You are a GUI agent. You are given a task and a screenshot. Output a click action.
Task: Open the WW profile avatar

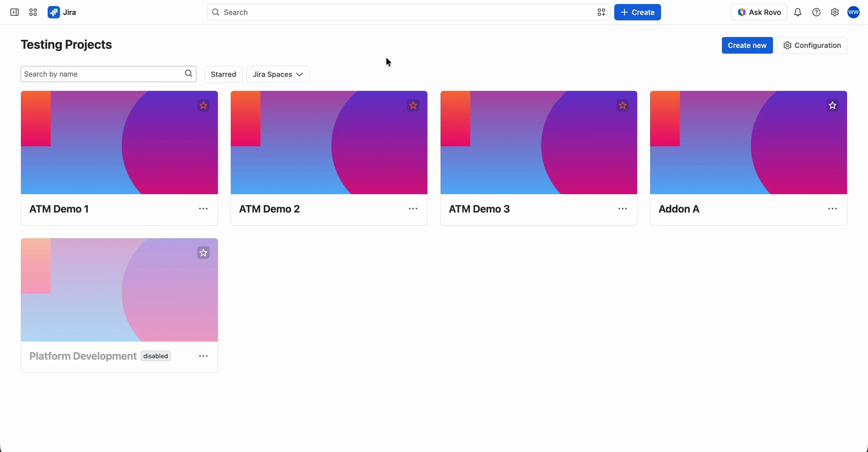coord(854,12)
